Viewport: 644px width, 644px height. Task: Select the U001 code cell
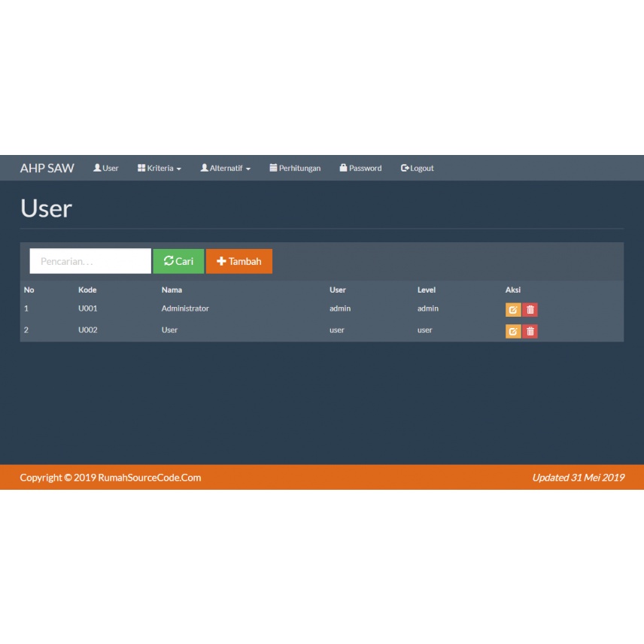[x=88, y=308]
